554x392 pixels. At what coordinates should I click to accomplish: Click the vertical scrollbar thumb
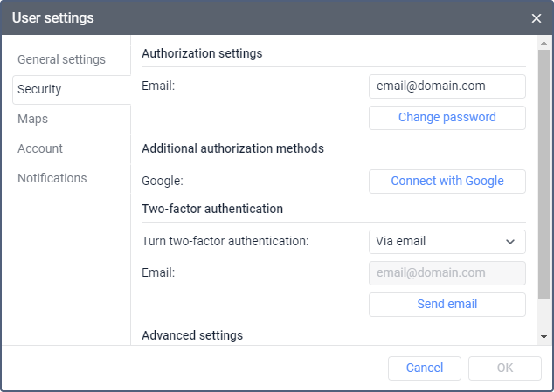544,175
